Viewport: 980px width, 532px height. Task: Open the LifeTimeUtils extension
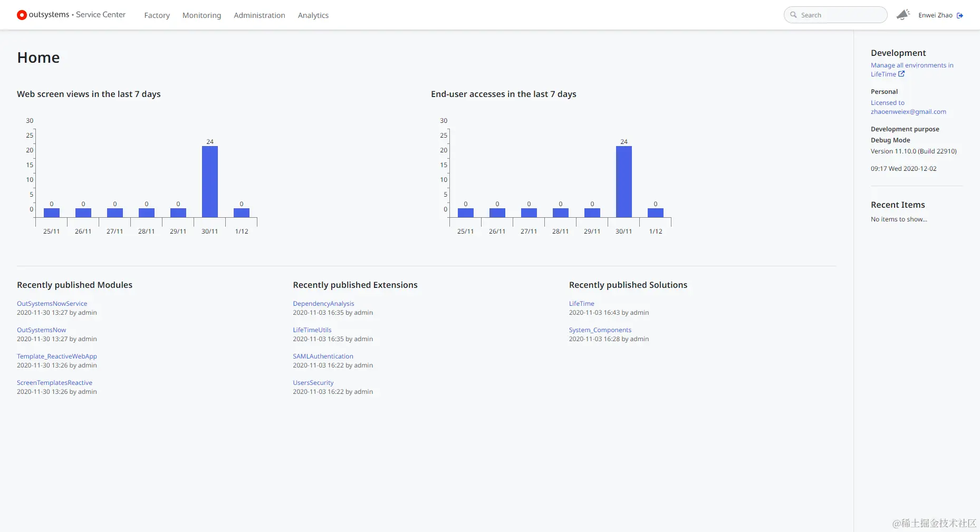click(312, 330)
